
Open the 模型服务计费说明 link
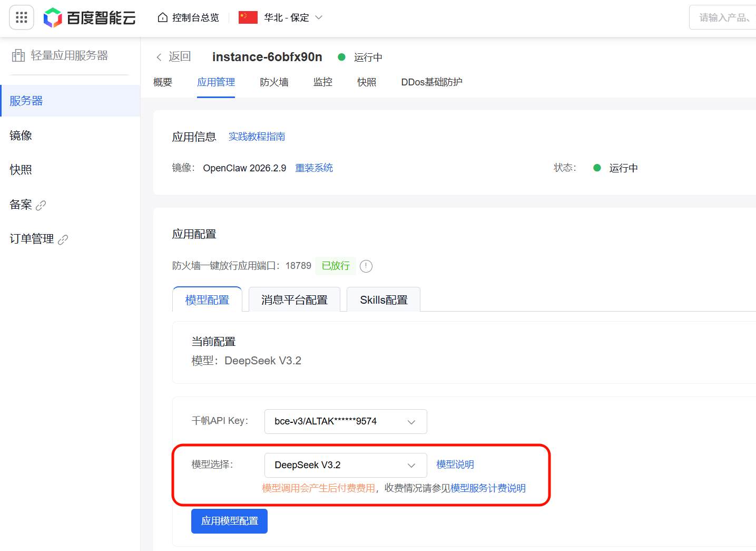[488, 488]
